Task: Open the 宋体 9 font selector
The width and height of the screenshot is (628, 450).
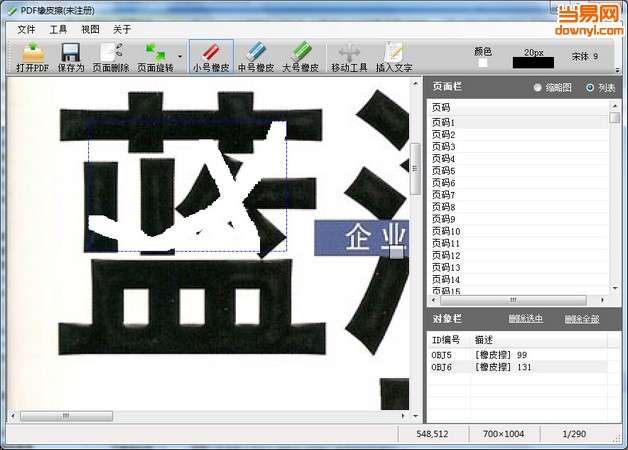Action: click(x=585, y=56)
